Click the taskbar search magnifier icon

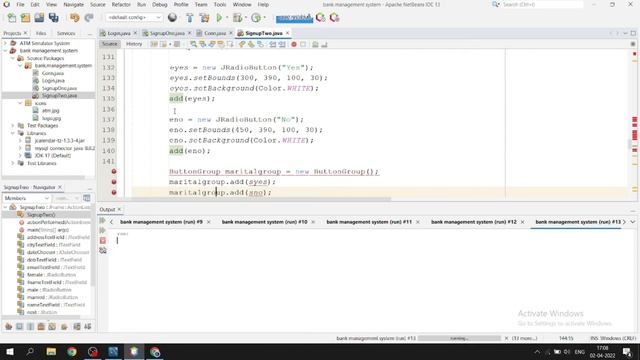point(30,352)
